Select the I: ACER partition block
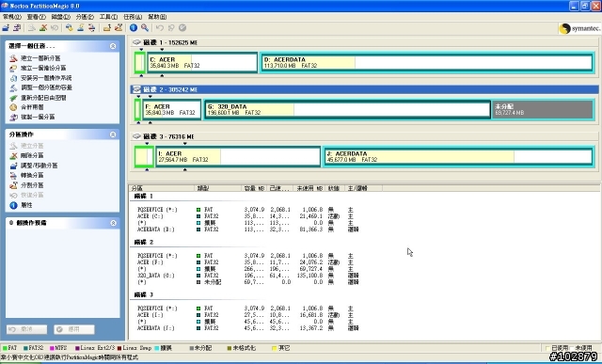The image size is (602, 364). [x=238, y=156]
